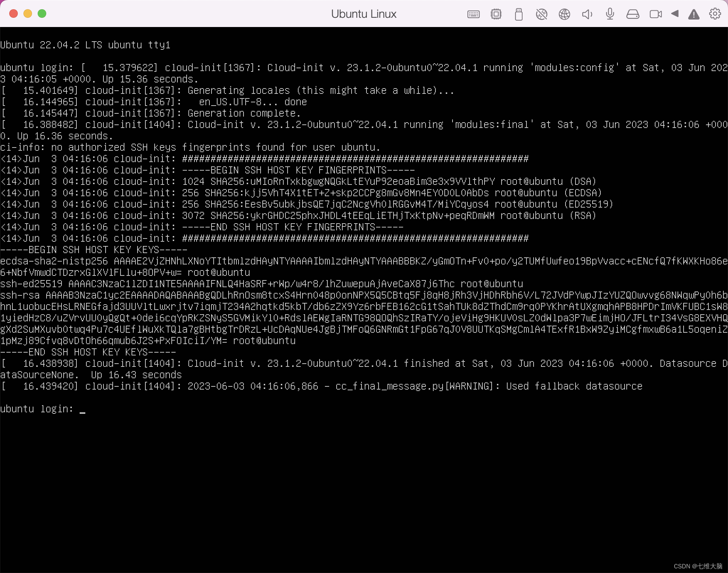Screen dimensions: 728x573
Task: Click the (DSA) fingerprint line
Action: [298, 182]
